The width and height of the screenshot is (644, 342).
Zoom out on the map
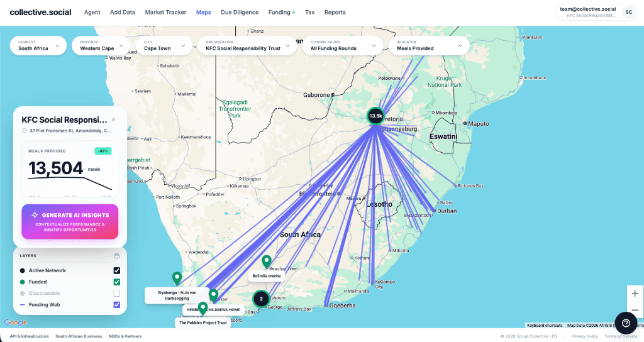coord(635,311)
